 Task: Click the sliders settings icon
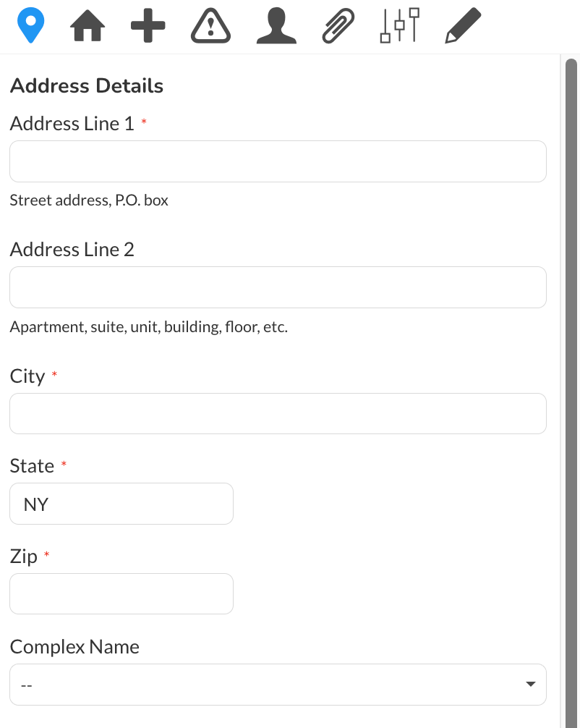click(399, 25)
